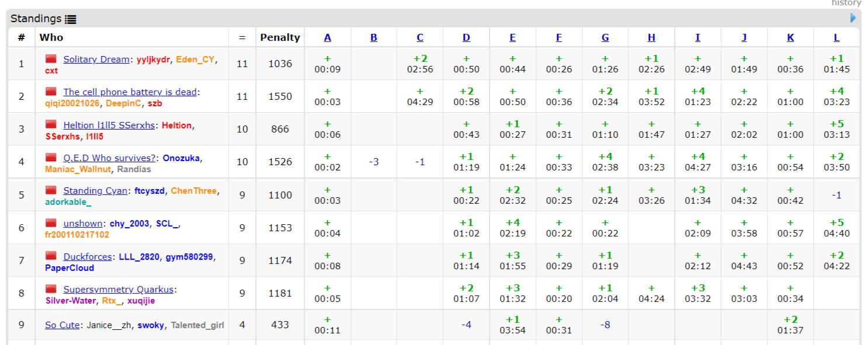868x345 pixels.
Task: Click the history link above standings
Action: [x=846, y=3]
